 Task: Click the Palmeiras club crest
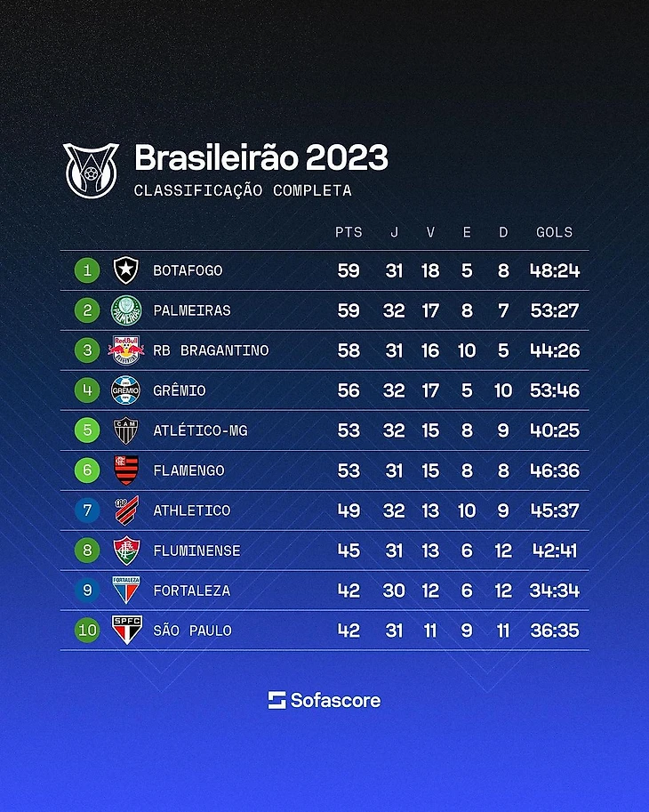click(x=125, y=310)
